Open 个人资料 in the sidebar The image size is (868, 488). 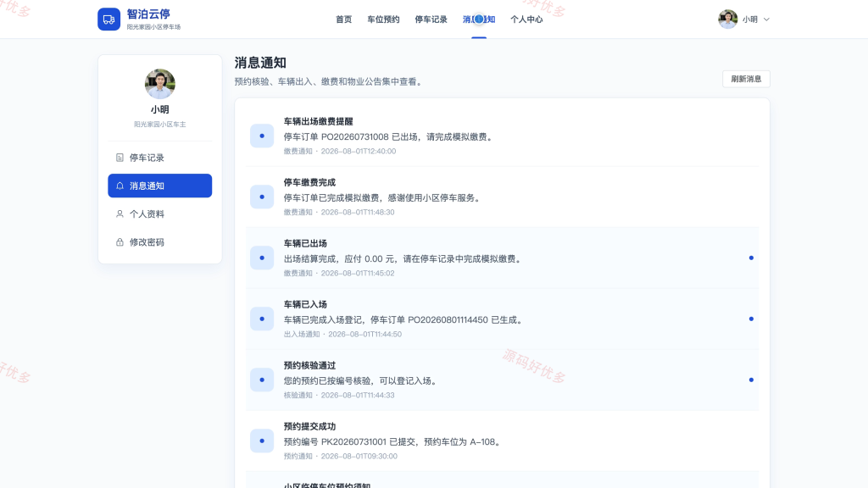coord(160,214)
